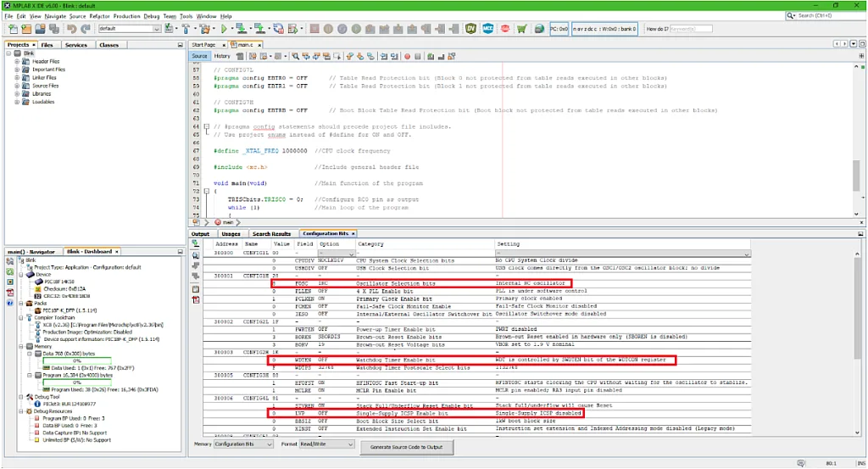
Task: Select the Source view toggle button
Action: pos(199,56)
